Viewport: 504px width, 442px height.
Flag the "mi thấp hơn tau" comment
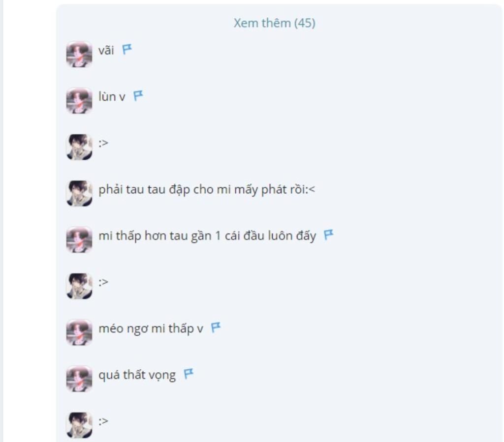coord(328,235)
